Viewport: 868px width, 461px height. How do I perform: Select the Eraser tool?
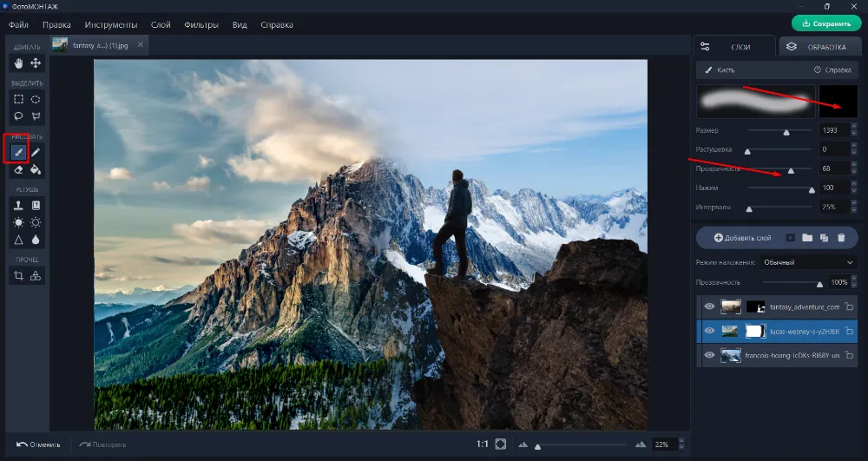click(18, 170)
